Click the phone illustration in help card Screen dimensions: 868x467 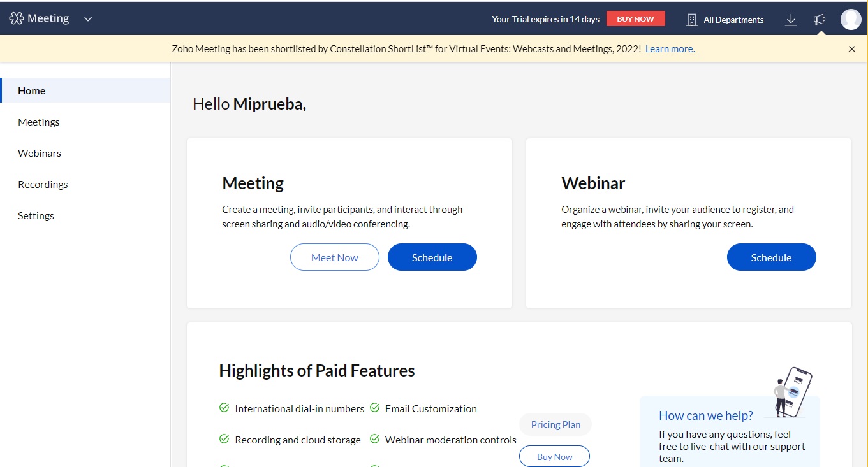pyautogui.click(x=792, y=392)
